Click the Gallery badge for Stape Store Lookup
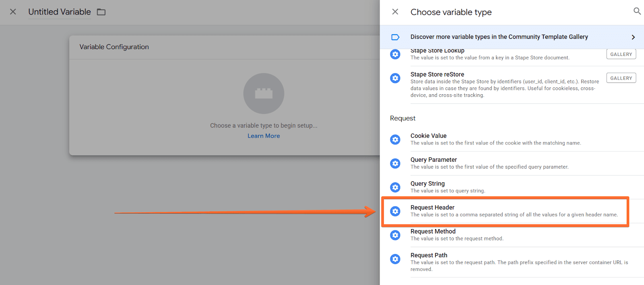The image size is (644, 285). 621,54
